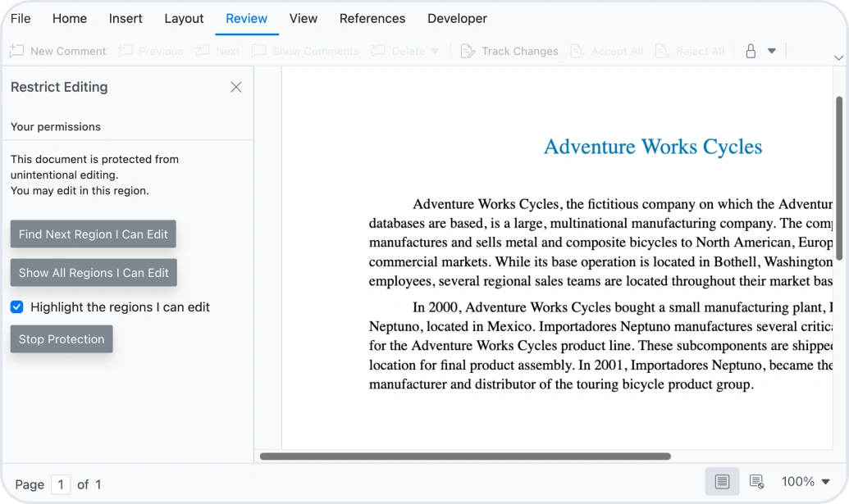
Task: Click the Show Comments icon
Action: [259, 51]
